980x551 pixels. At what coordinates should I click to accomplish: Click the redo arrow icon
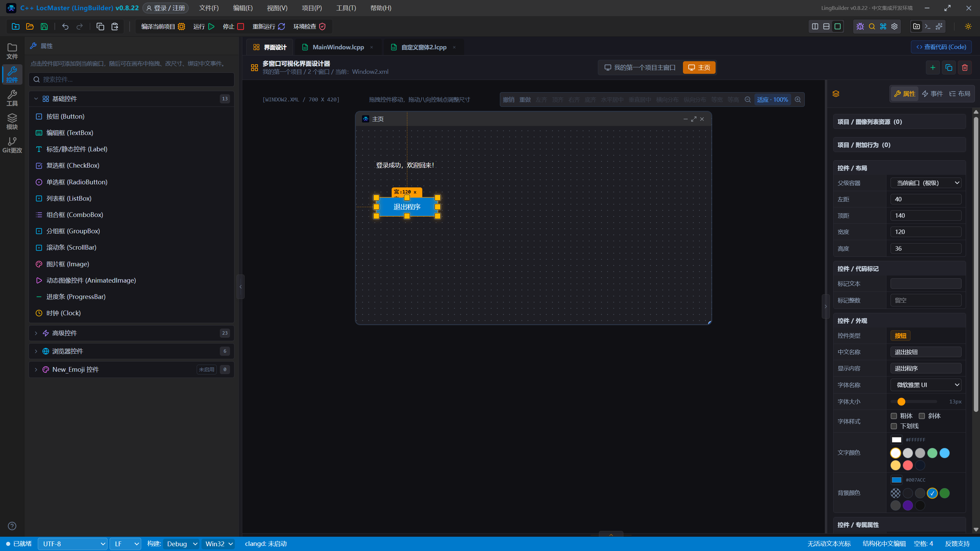[80, 26]
